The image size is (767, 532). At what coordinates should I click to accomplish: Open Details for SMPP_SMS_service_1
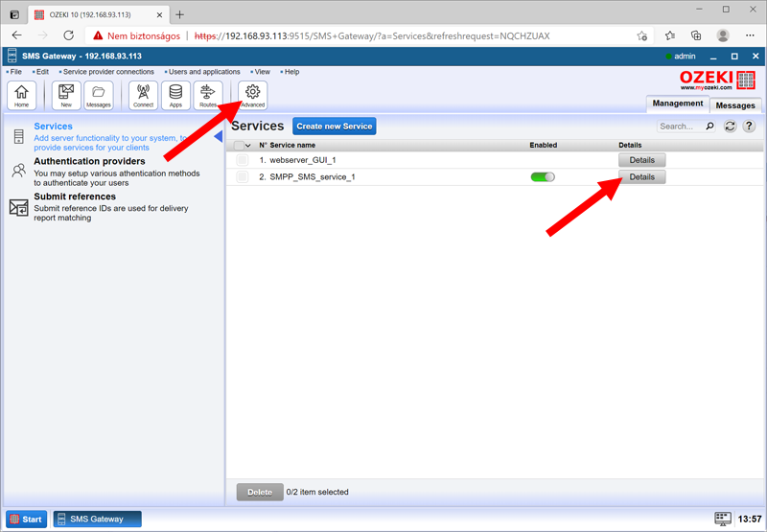tap(641, 177)
